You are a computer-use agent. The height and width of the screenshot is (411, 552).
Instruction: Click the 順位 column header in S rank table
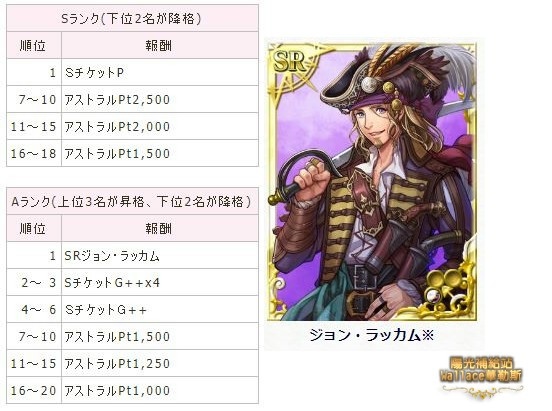34,45
